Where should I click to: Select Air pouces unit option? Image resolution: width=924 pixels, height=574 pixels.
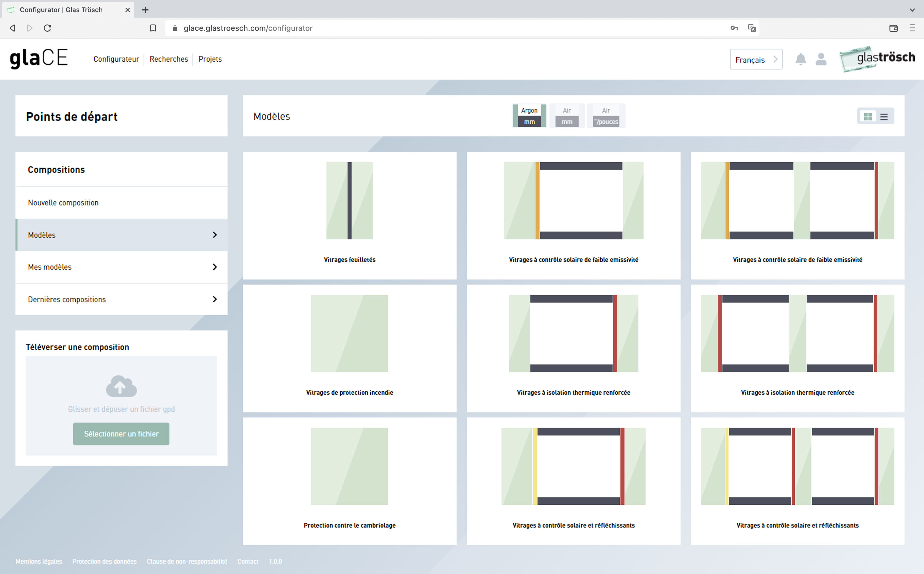pyautogui.click(x=606, y=116)
